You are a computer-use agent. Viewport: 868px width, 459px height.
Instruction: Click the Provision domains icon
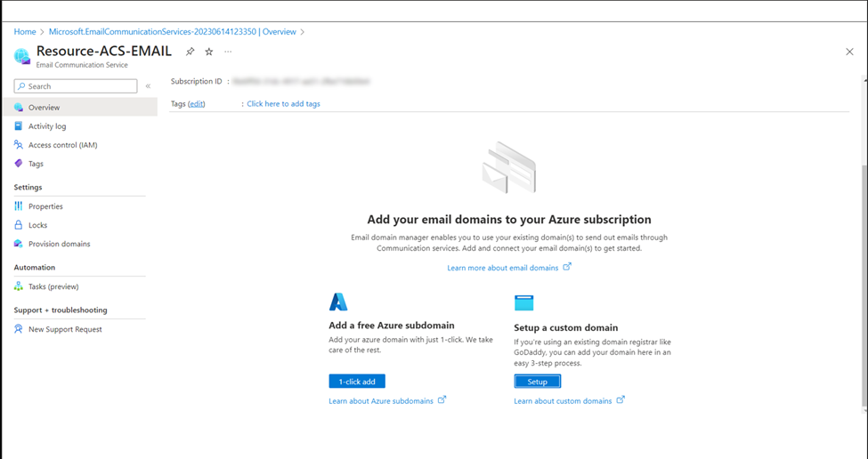click(19, 244)
